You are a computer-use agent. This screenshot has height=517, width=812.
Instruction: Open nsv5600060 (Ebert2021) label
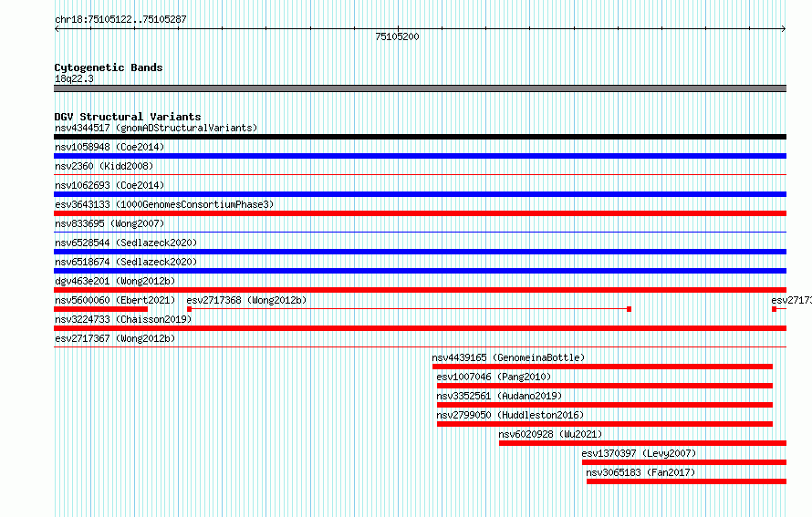[115, 300]
